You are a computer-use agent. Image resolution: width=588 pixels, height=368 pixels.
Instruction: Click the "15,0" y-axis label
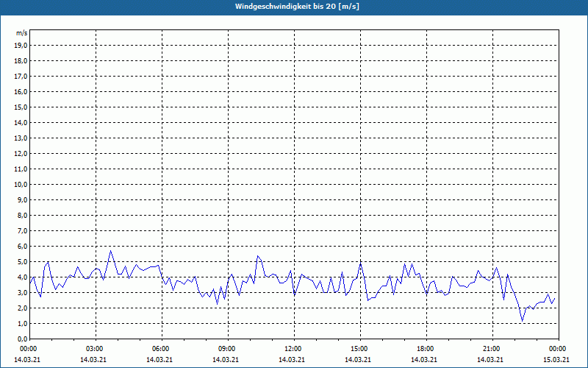coord(21,107)
